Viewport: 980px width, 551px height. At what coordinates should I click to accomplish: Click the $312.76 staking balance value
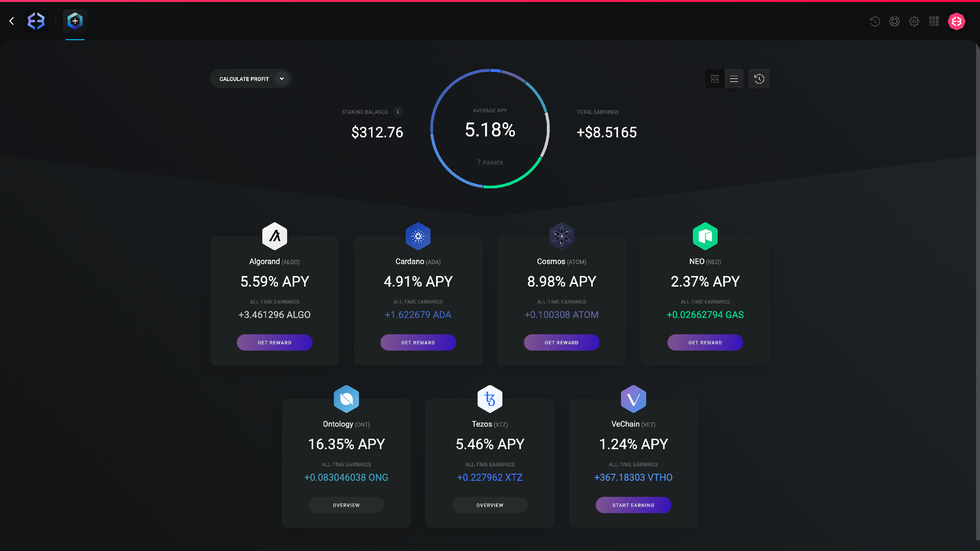point(377,132)
